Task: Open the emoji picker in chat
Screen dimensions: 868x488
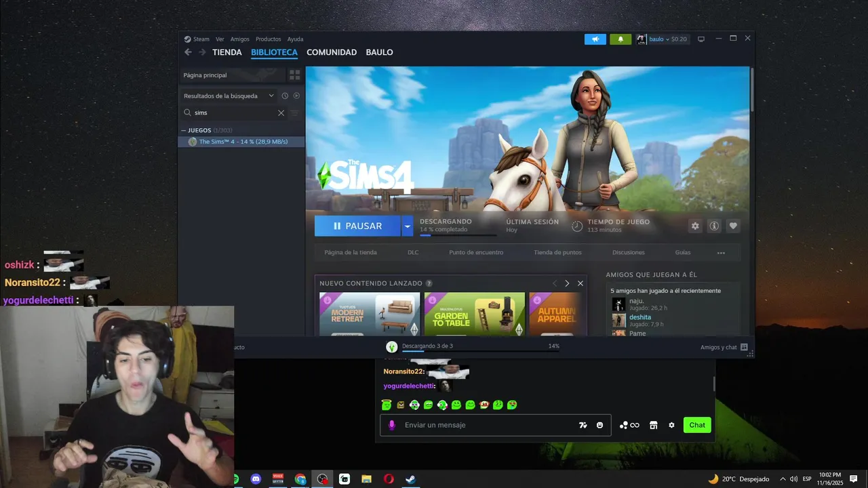Action: click(x=600, y=425)
